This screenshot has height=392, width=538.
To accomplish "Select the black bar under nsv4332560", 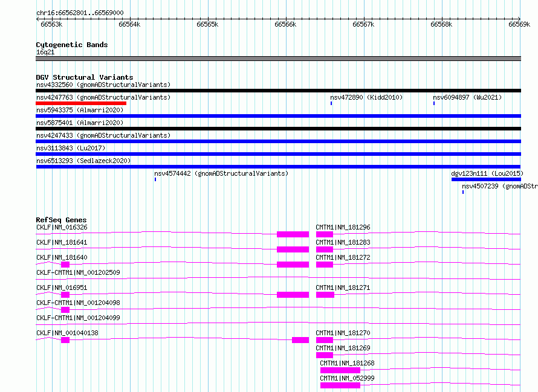I will 278,91.
